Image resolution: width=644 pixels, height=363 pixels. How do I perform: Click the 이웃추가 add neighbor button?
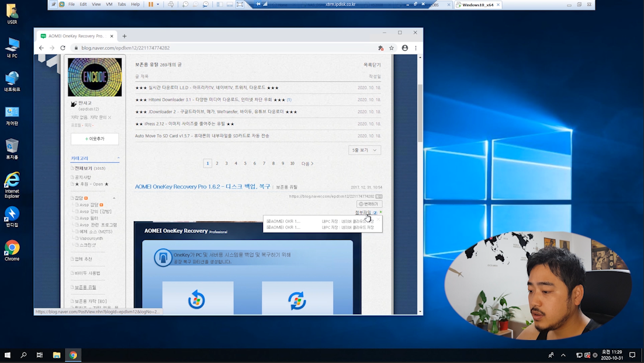click(x=95, y=139)
